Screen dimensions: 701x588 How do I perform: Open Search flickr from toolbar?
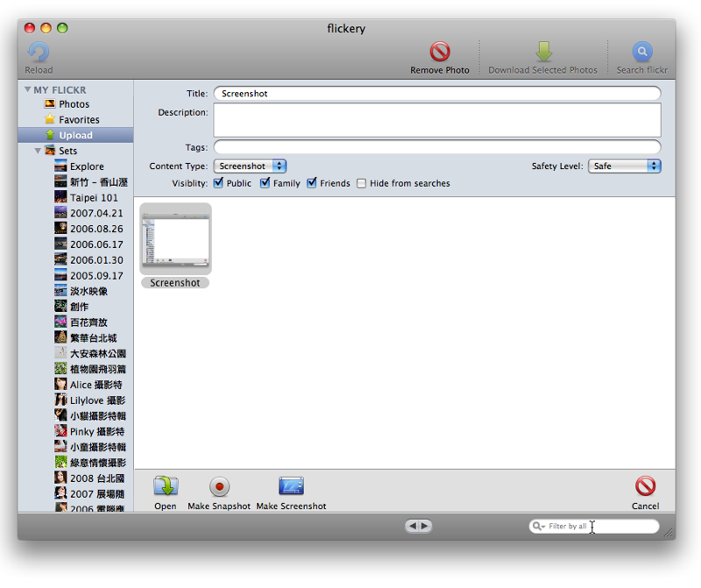coord(642,52)
